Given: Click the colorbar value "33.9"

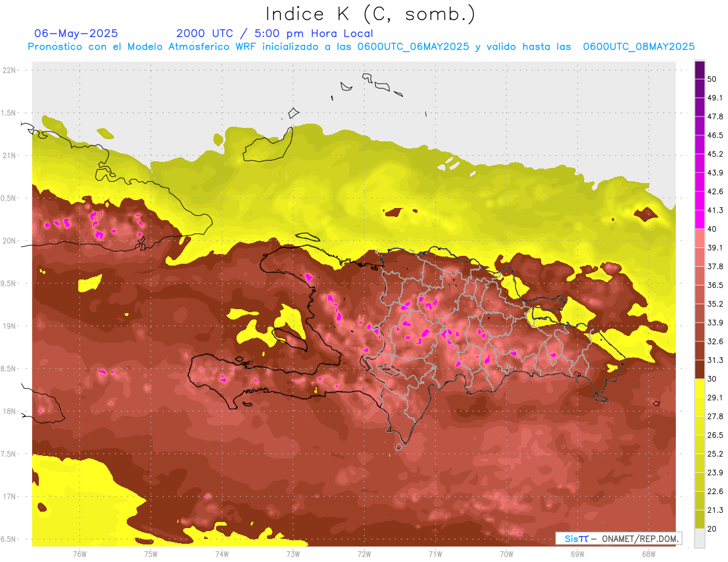Looking at the screenshot, I should 715,323.
